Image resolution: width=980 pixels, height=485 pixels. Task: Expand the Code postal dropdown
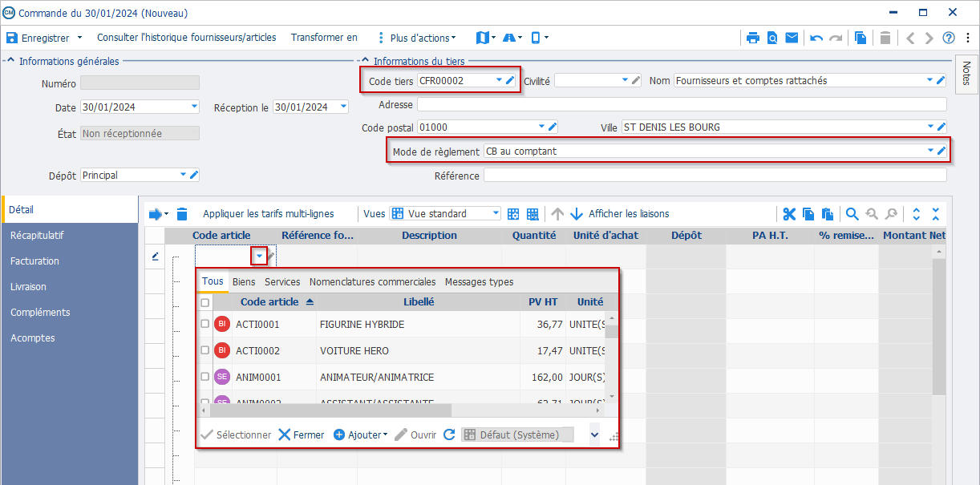tap(541, 127)
